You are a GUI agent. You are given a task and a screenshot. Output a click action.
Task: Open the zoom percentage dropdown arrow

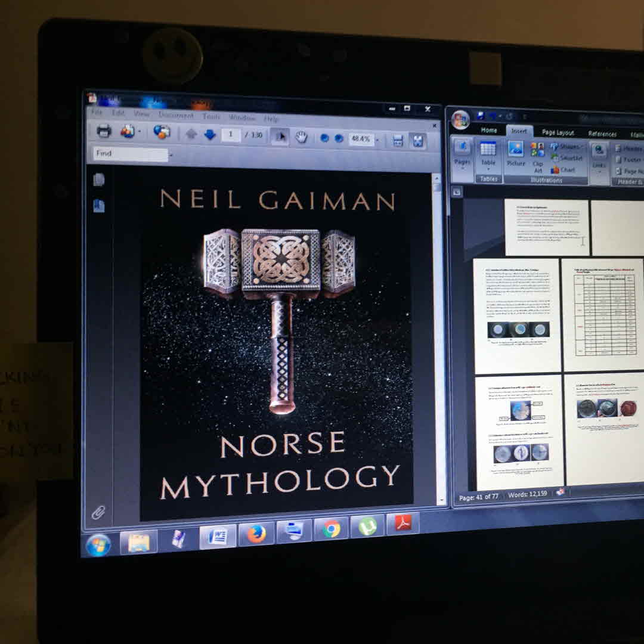pyautogui.click(x=377, y=140)
